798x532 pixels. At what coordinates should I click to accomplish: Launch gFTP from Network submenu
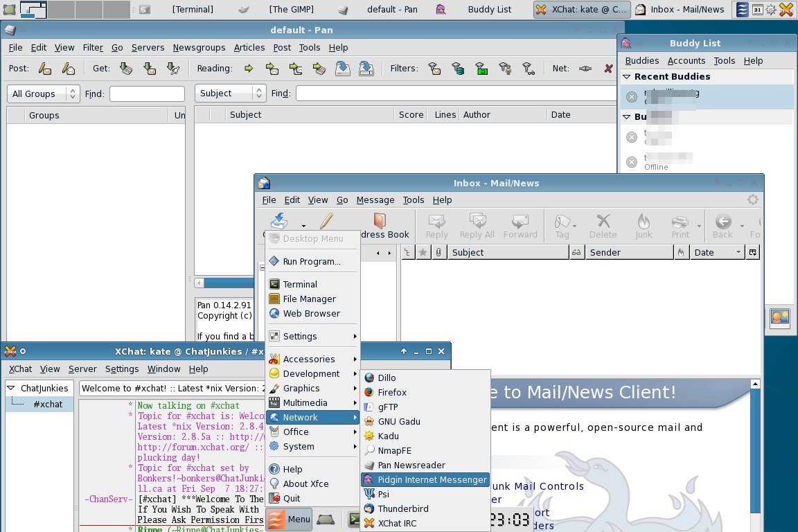click(x=425, y=407)
